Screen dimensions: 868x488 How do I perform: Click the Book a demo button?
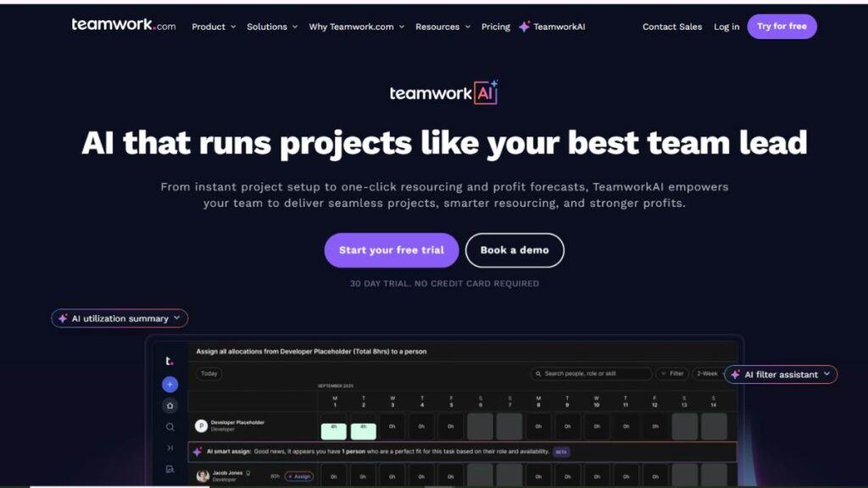[515, 250]
